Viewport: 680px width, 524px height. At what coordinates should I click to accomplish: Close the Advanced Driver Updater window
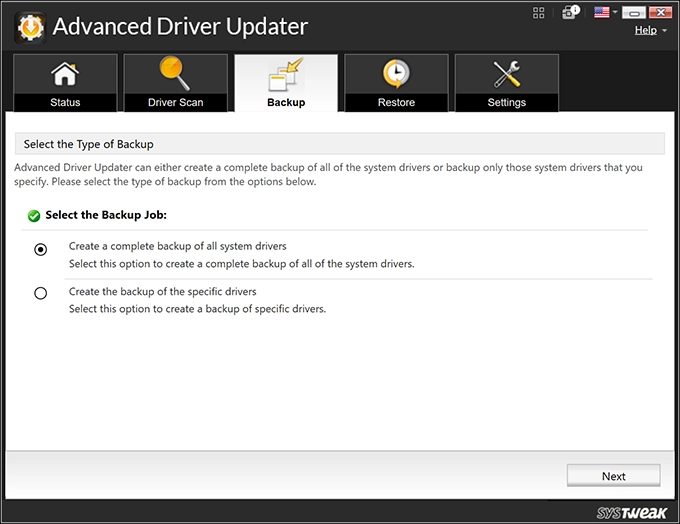(x=660, y=12)
